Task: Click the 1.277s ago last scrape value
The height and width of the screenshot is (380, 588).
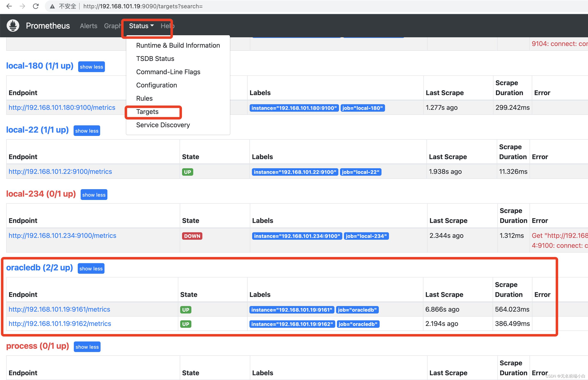Action: coord(441,108)
